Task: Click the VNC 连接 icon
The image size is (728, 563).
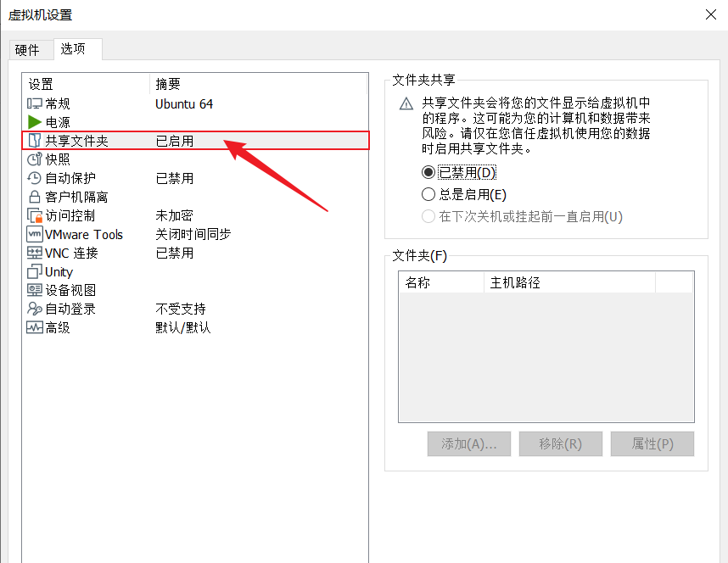Action: [x=35, y=253]
